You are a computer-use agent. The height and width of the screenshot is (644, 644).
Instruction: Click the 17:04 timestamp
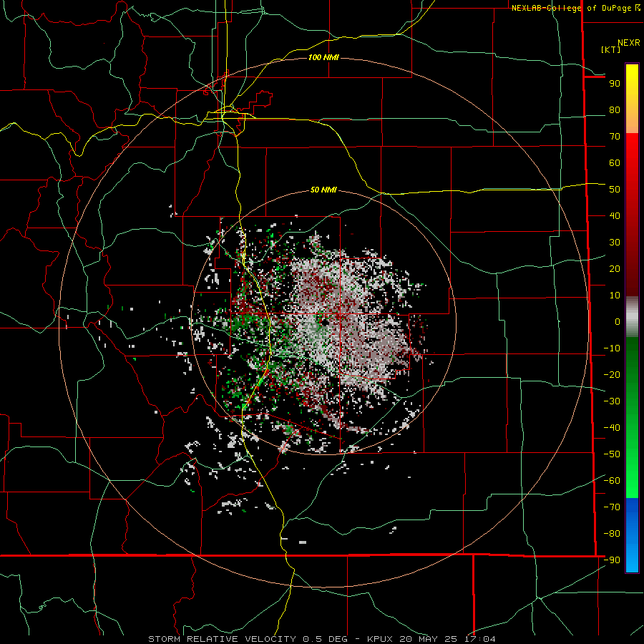click(479, 639)
